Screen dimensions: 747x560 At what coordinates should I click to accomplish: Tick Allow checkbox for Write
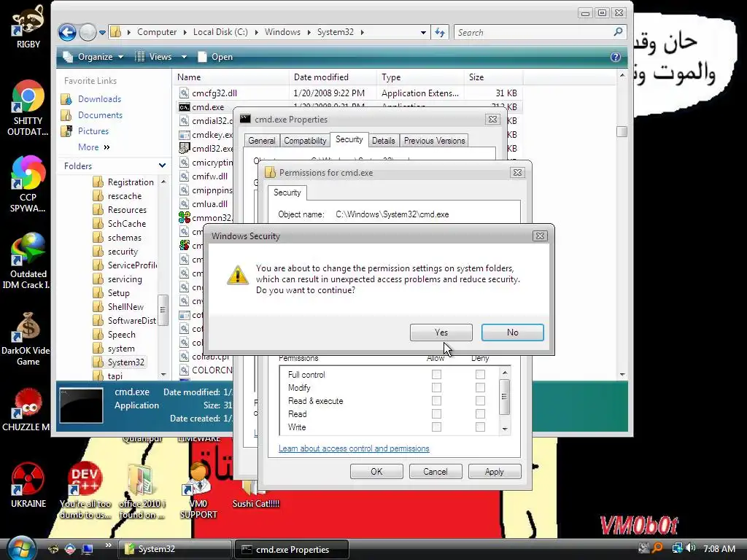436,427
